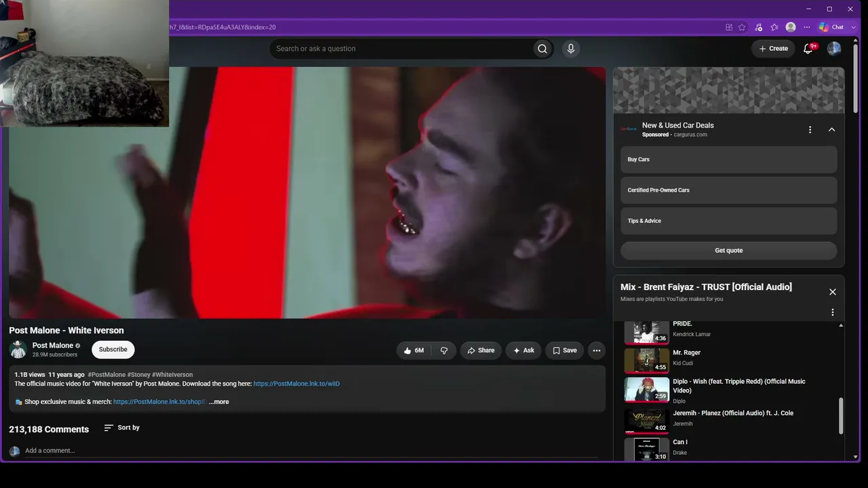This screenshot has height=488, width=868.
Task: Click the 213,188 Comments heading
Action: [x=49, y=430]
